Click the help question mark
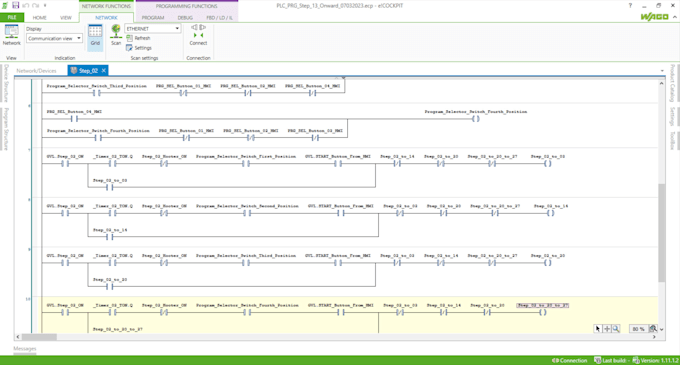The width and height of the screenshot is (680, 365). pos(630,6)
